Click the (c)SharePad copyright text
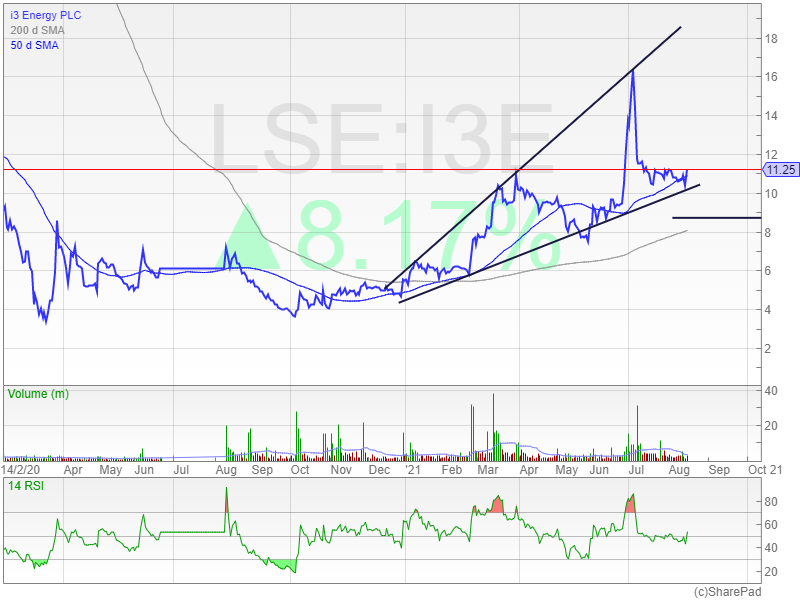 [728, 592]
